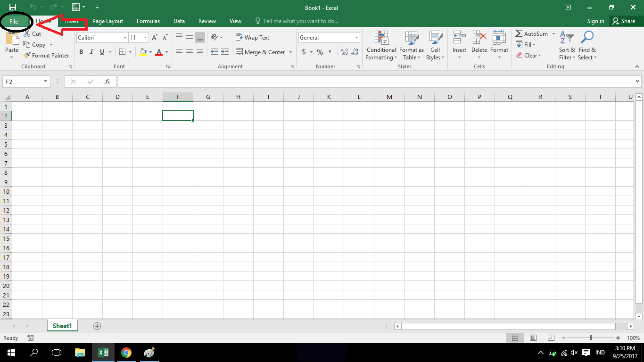
Task: Add a new sheet with plus button
Action: point(97,326)
